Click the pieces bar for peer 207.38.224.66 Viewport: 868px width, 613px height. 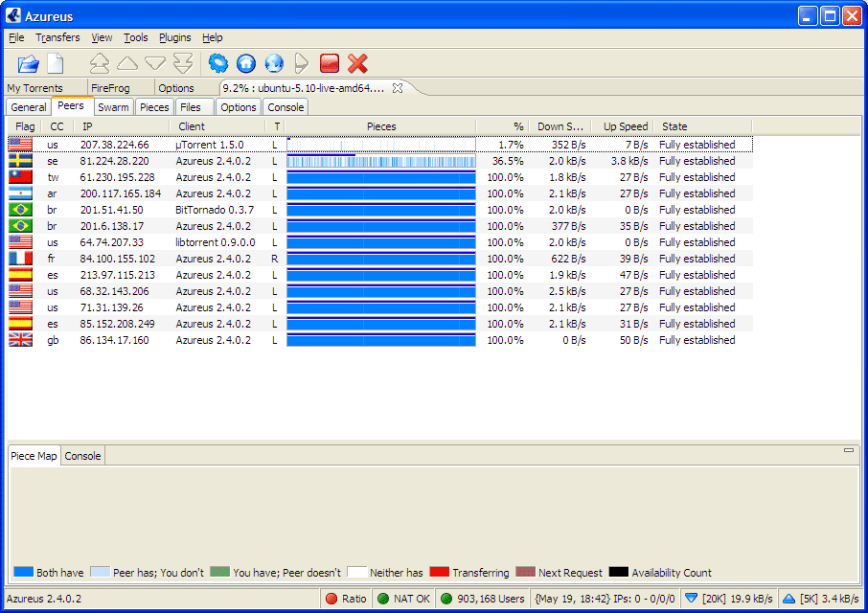click(x=381, y=145)
